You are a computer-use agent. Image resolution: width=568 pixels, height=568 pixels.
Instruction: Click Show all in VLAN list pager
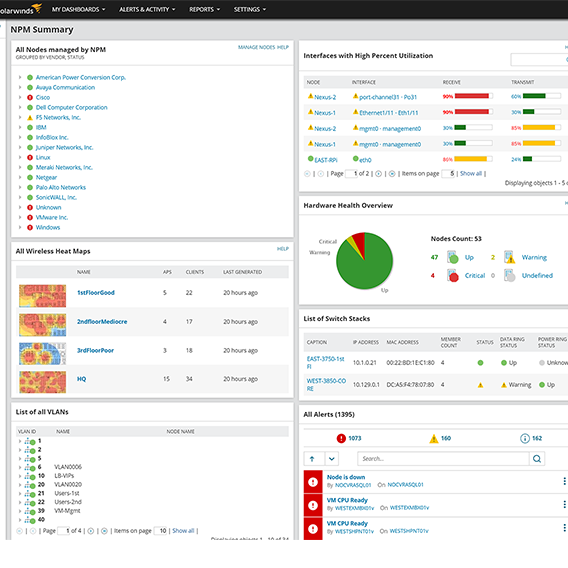183,531
